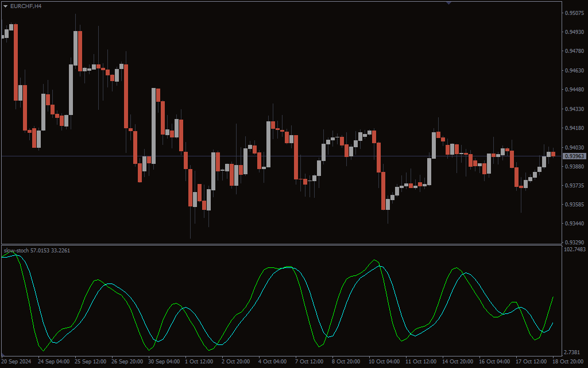Click the 0.93585 level on price scale
588x368 pixels.
574,205
